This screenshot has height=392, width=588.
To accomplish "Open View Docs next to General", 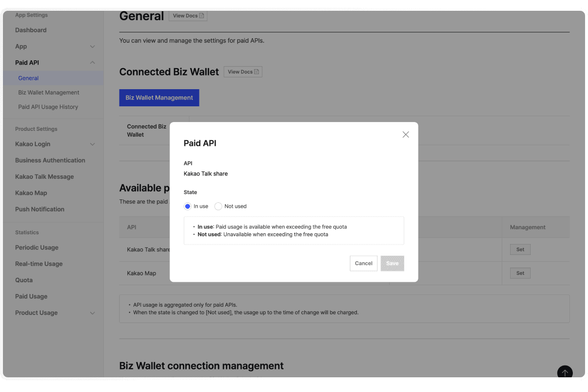I will 188,16.
